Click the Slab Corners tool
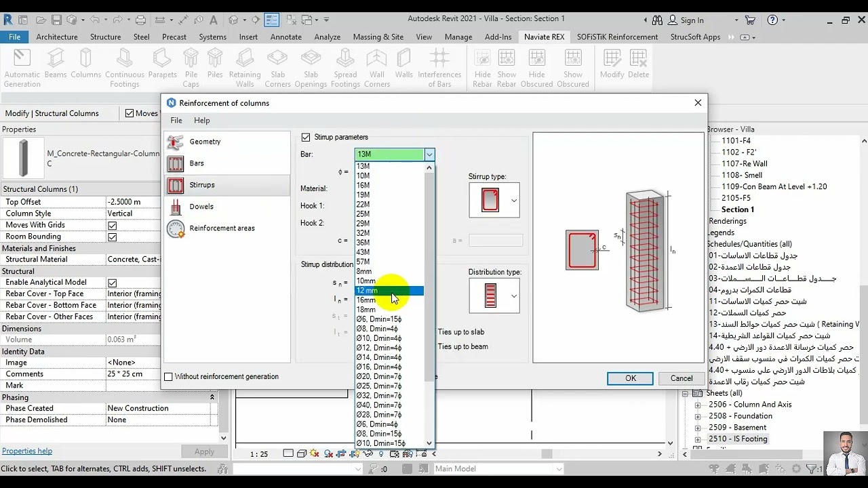The width and height of the screenshot is (868, 488). 277,68
